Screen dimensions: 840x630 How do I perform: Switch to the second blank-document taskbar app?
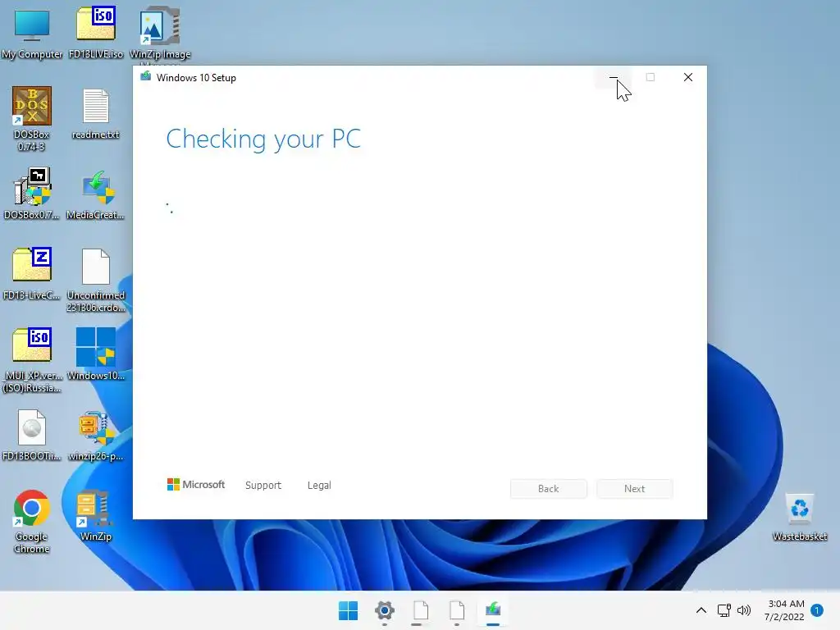457,610
